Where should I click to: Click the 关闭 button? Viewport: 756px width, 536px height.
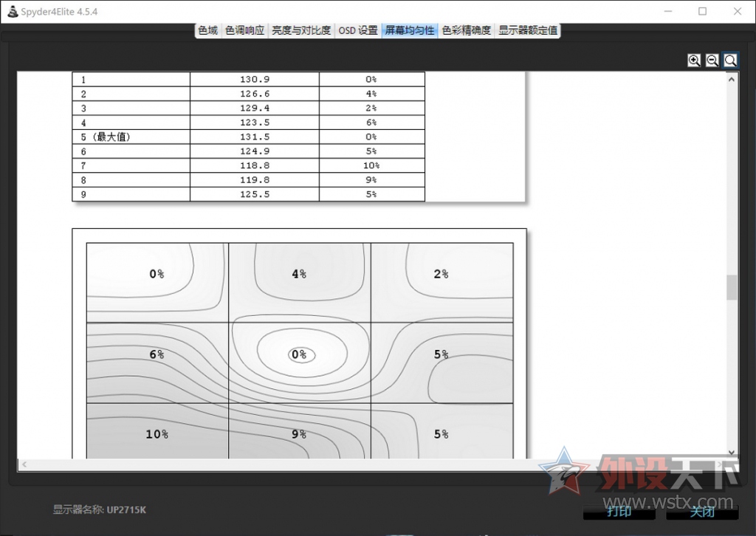(x=702, y=512)
